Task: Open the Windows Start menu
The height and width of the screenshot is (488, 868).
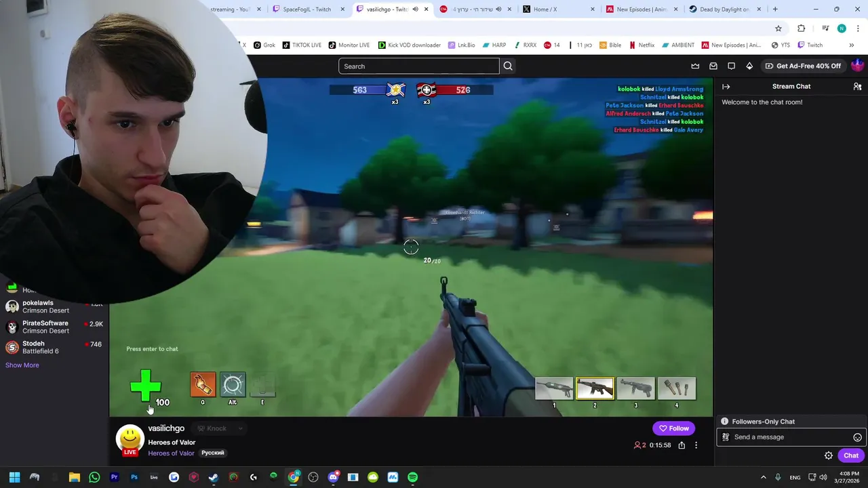Action: (14, 477)
